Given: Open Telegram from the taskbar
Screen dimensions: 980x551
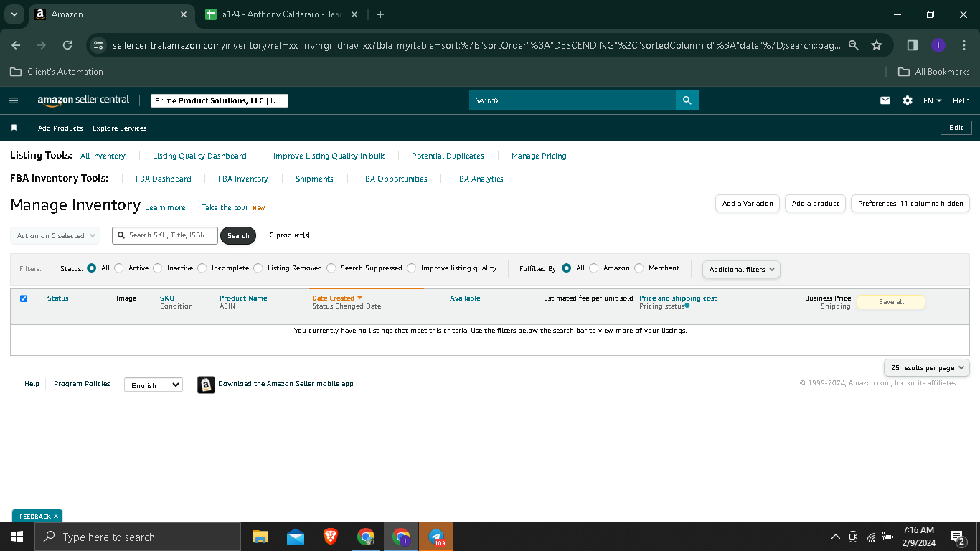Looking at the screenshot, I should pyautogui.click(x=436, y=537).
